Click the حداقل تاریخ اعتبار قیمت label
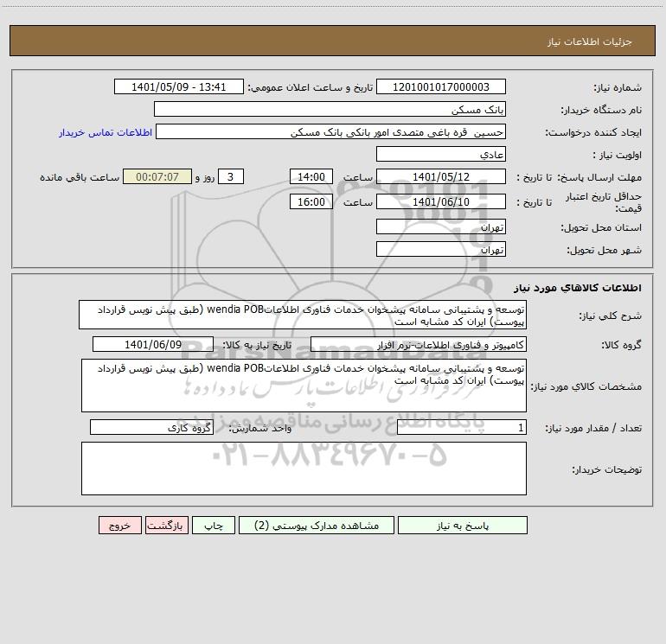Image resolution: width=666 pixels, height=644 pixels. point(604,202)
